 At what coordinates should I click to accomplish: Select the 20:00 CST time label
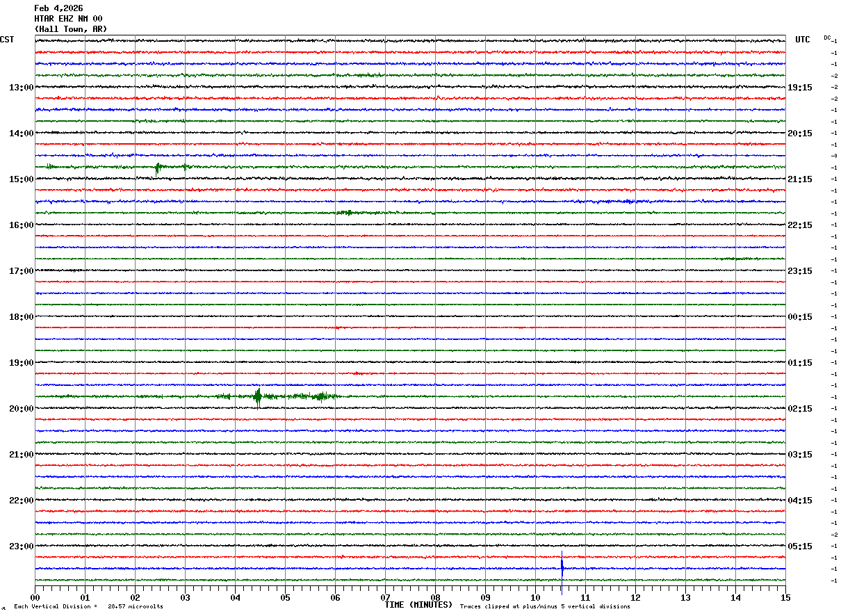pos(21,409)
